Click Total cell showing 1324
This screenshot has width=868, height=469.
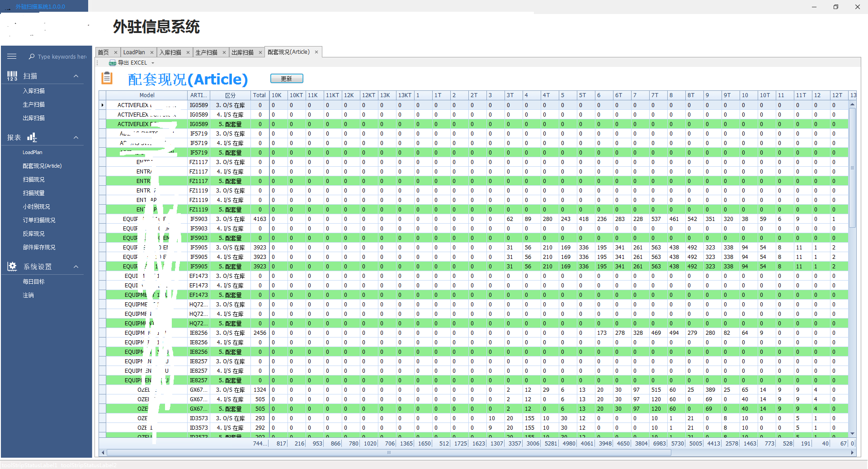(260, 390)
